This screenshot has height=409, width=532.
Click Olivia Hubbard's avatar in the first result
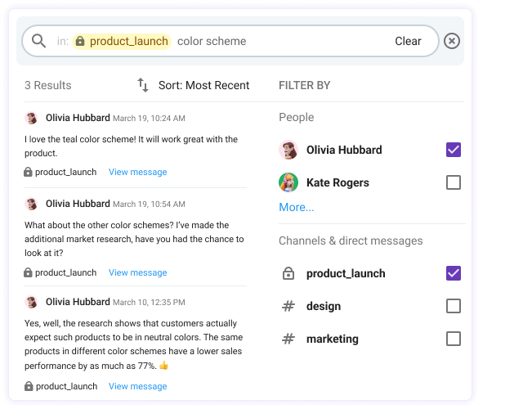click(x=32, y=118)
